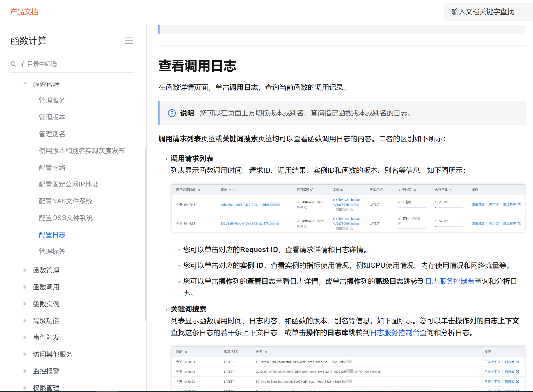Click the sort icon next to 执行时间
Image resolution: width=533 pixels, height=392 pixels.
tap(415, 190)
